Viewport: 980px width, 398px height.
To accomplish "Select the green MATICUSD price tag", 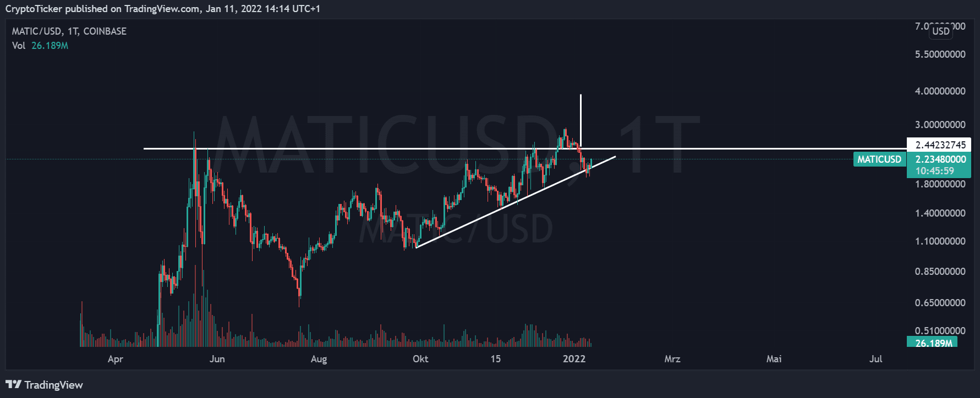I will (879, 159).
